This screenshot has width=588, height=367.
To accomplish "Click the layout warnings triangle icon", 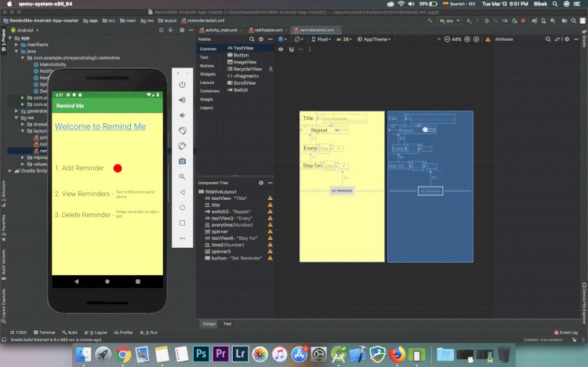I will pyautogui.click(x=488, y=39).
